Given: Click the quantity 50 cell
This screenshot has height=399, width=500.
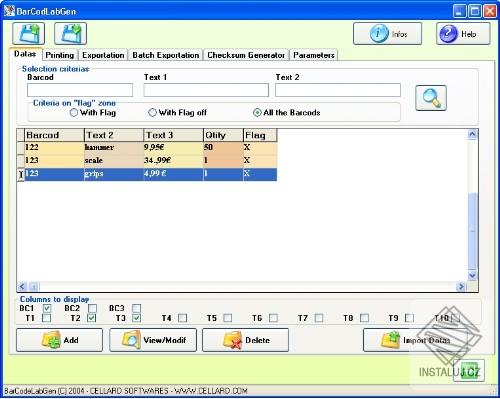Looking at the screenshot, I should pyautogui.click(x=223, y=148).
